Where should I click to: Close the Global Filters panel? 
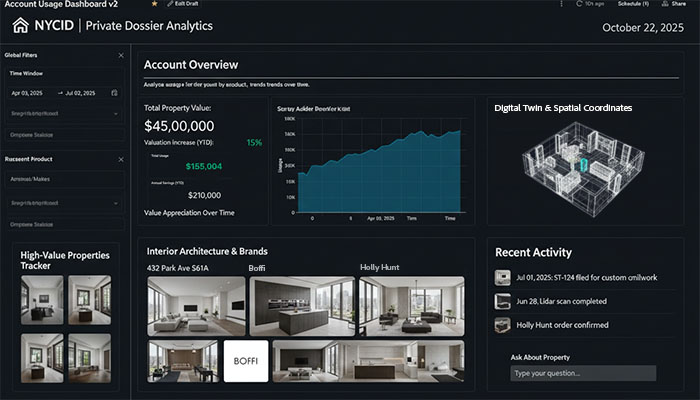(121, 55)
